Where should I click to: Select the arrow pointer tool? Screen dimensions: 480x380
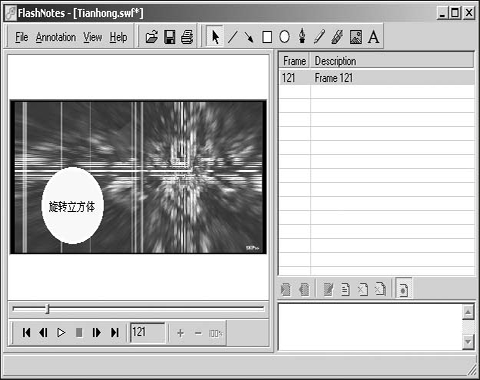pyautogui.click(x=215, y=37)
